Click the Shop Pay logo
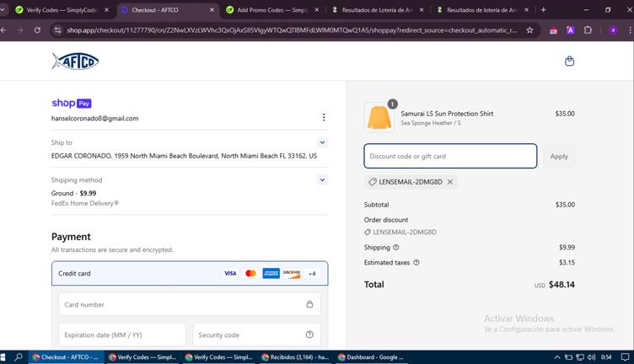This screenshot has height=364, width=634. [72, 103]
